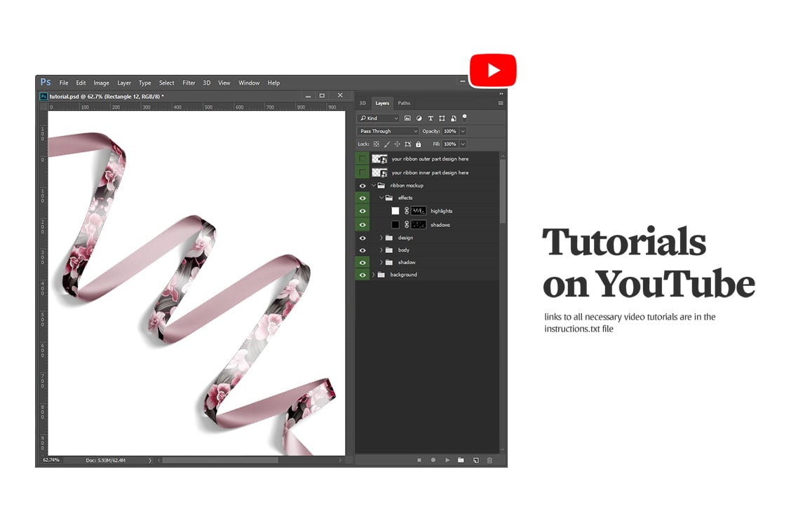Screen dimensions: 798x532
Task: Click the lock all icon next to Fill
Action: click(419, 144)
